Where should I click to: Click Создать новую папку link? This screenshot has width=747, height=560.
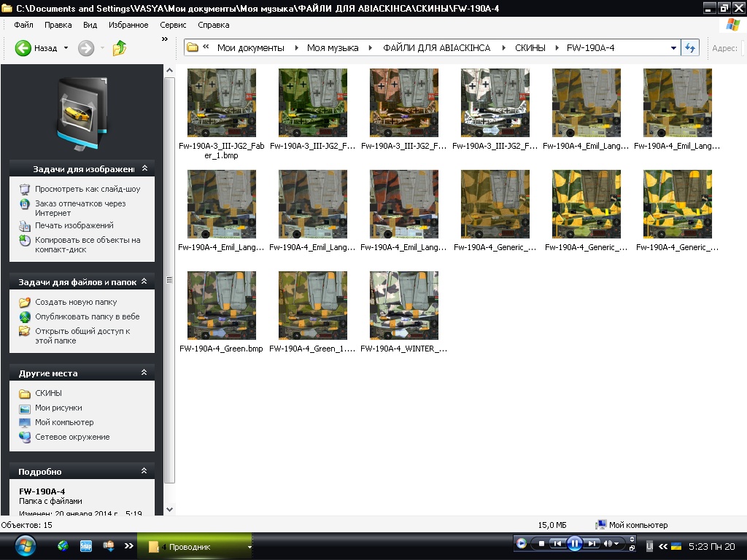point(76,302)
